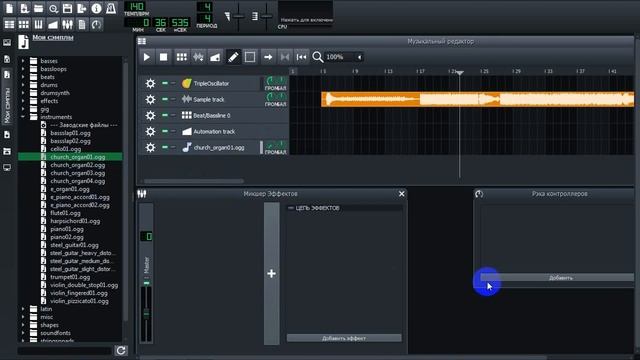Mute the Master channel in FX mixer
The height and width of the screenshot is (360, 640).
point(147,283)
